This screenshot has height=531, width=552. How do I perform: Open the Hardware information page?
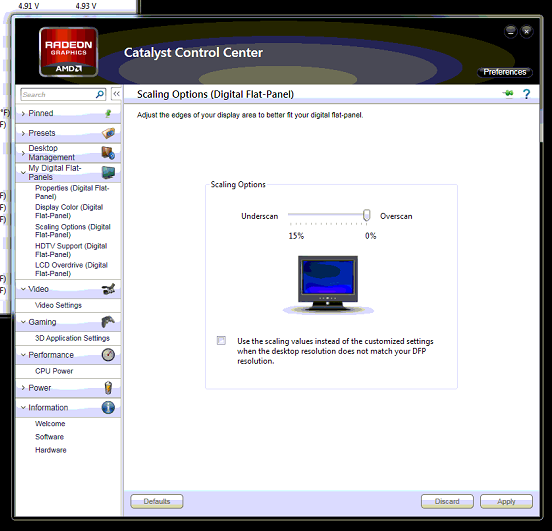(51, 450)
